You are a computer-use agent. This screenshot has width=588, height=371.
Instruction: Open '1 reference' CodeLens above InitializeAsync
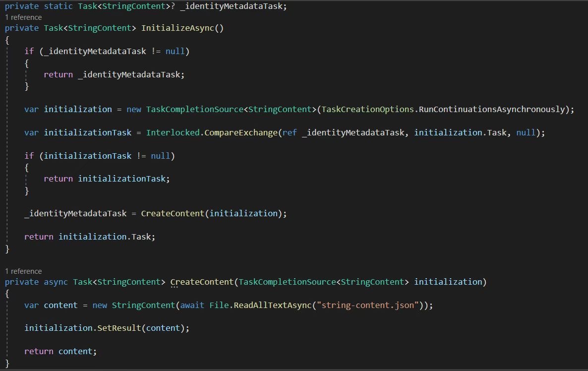pos(23,17)
